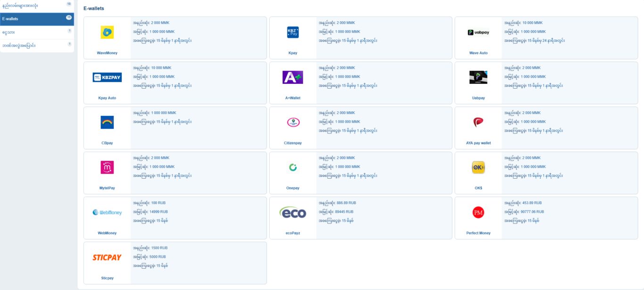The height and width of the screenshot is (290, 644).
Task: Click the Citizenpay oval logo
Action: 293,122
